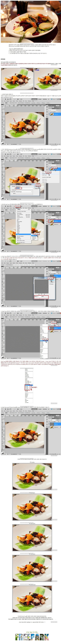Open the Sharpen submenu in the Filter menu
Viewport: 61px width, 644px height.
click(24, 228)
